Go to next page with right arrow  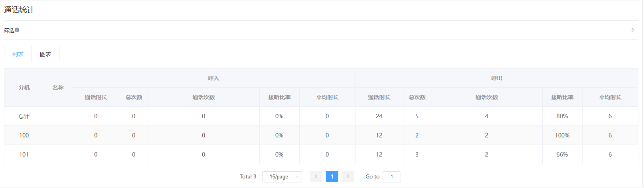(348, 176)
